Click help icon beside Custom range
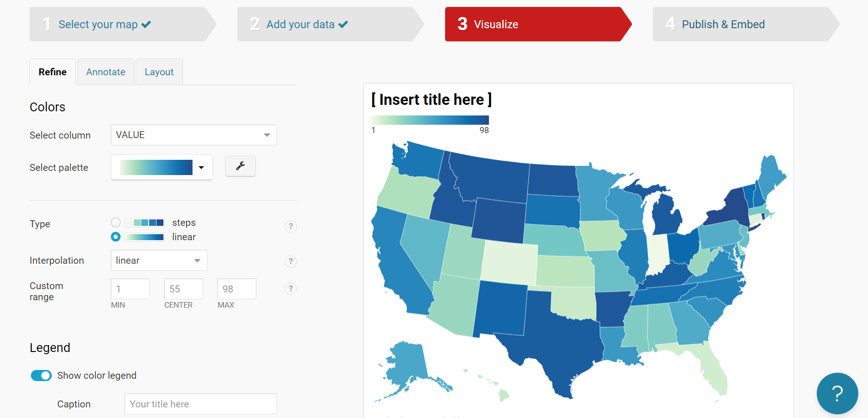The width and height of the screenshot is (868, 418). click(x=290, y=289)
